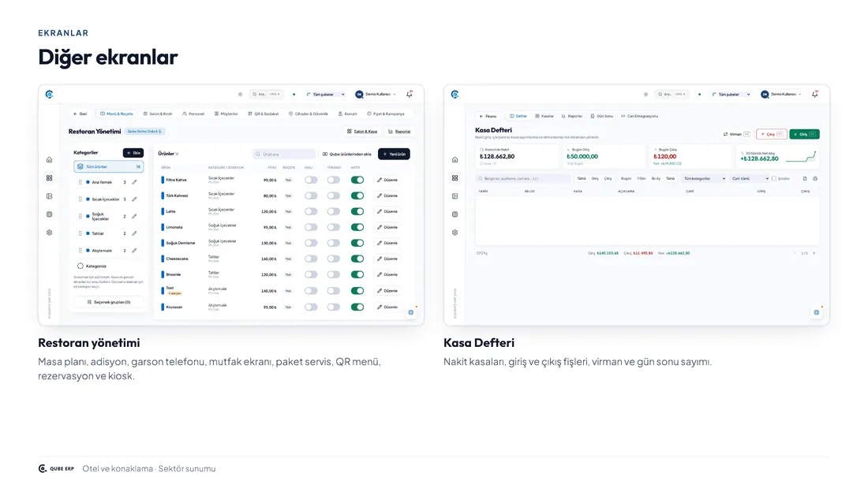This screenshot has width=868, height=488.
Task: Click the green Giriş button in Kasa Defteri
Action: pyautogui.click(x=804, y=135)
